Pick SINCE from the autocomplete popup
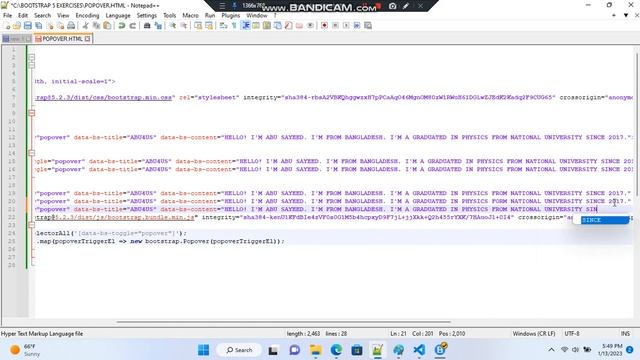Image resolution: width=640 pixels, height=360 pixels. tap(605, 220)
